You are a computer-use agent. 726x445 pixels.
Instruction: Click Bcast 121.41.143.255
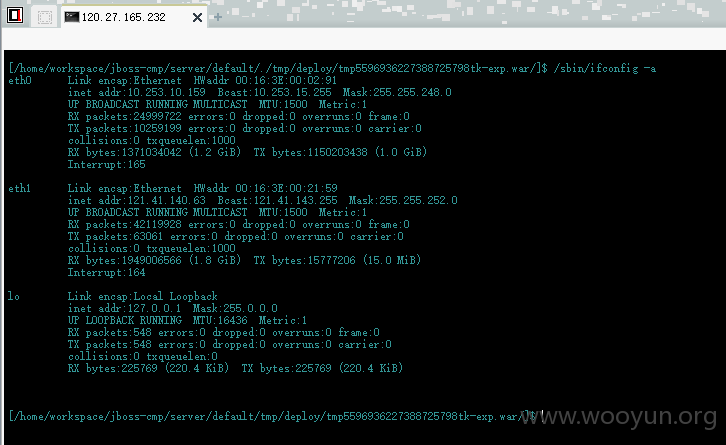(277, 201)
